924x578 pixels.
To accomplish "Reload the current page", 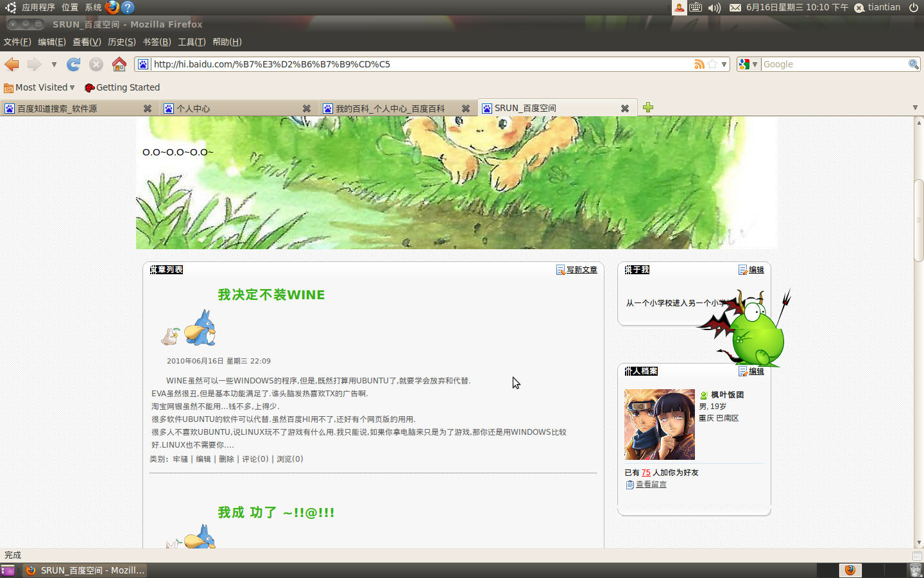I will 74,64.
